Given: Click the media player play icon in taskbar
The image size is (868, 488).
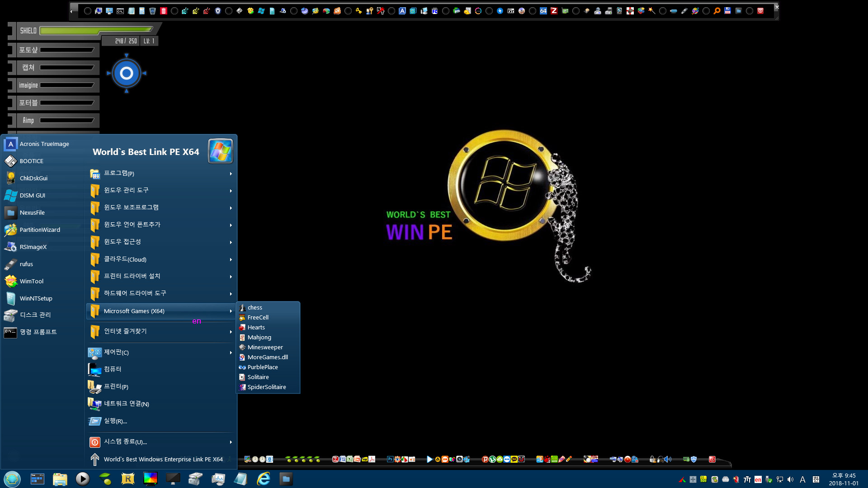Looking at the screenshot, I should 82,479.
